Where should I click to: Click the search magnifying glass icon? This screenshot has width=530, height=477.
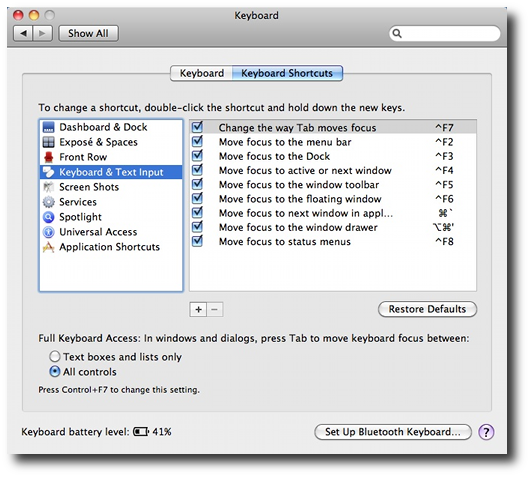pos(397,33)
